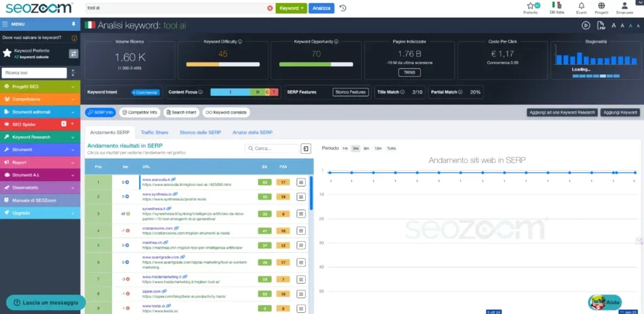Switch to Analisi della SERP tab

tap(253, 133)
